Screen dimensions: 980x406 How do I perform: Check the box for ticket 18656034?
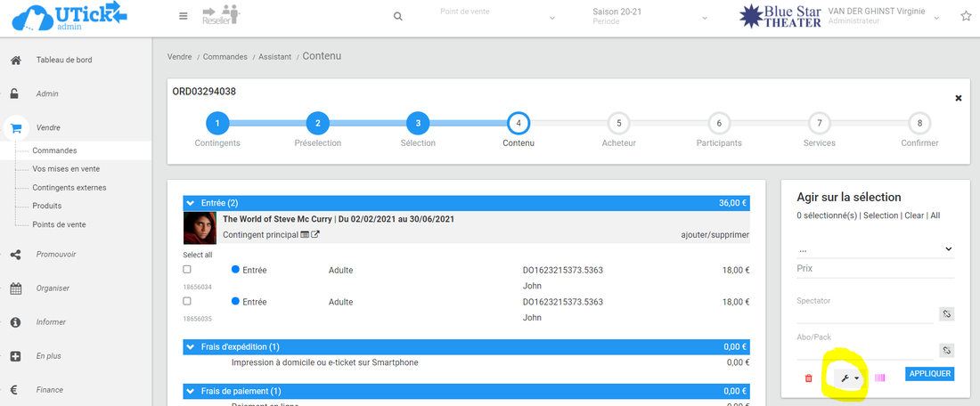coord(187,269)
